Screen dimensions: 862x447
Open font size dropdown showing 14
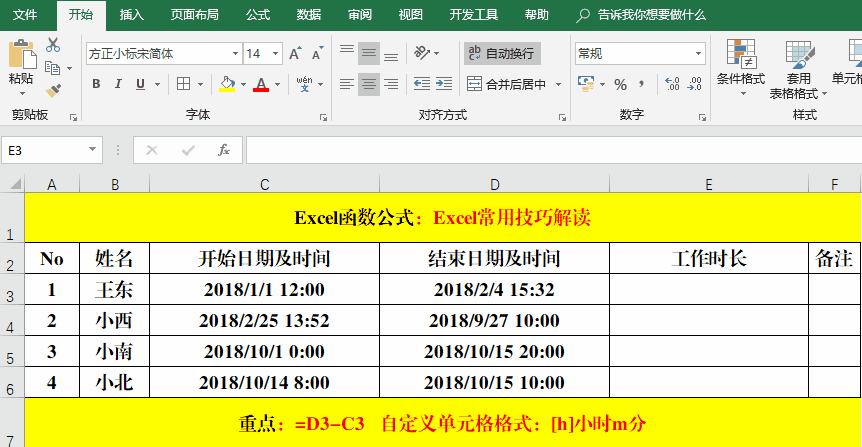[275, 53]
